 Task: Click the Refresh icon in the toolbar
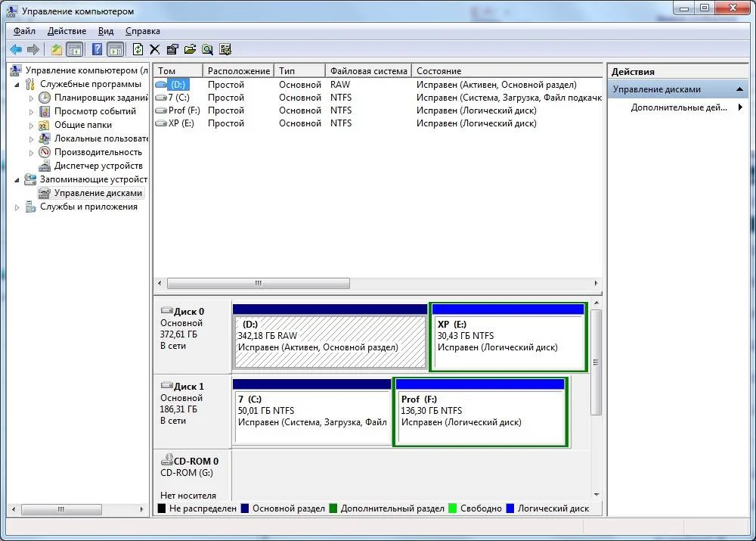point(138,49)
